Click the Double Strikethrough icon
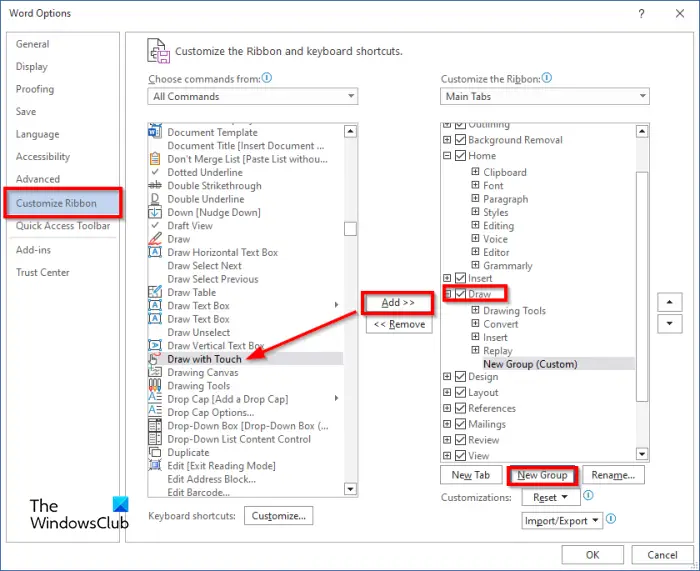This screenshot has height=571, width=700. tap(154, 185)
